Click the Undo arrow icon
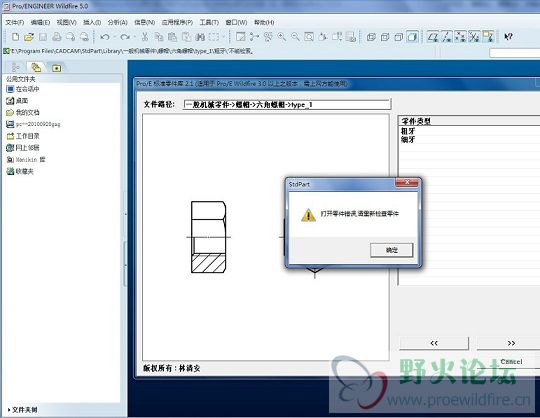The height and width of the screenshot is (418, 540). pos(105,36)
